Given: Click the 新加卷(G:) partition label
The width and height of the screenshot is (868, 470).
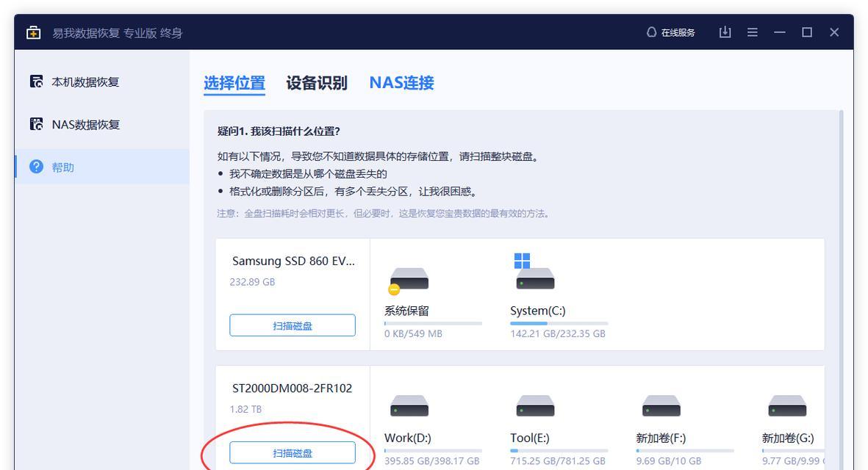Looking at the screenshot, I should (x=788, y=438).
